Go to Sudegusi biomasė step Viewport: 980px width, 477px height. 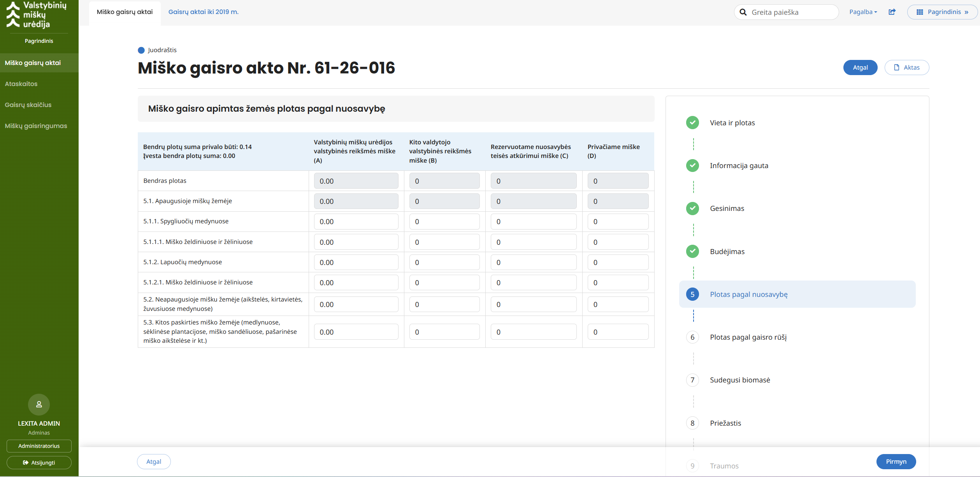tap(740, 380)
